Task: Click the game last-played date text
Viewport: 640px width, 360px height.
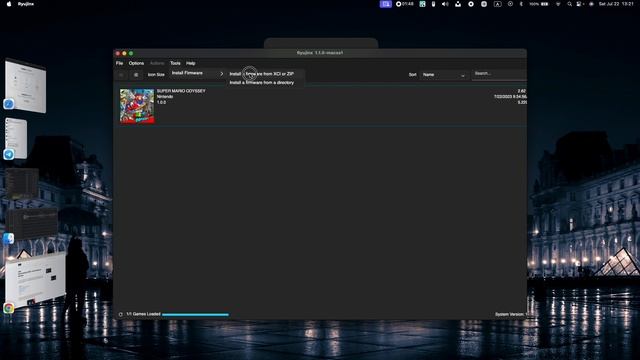Action: [x=510, y=97]
